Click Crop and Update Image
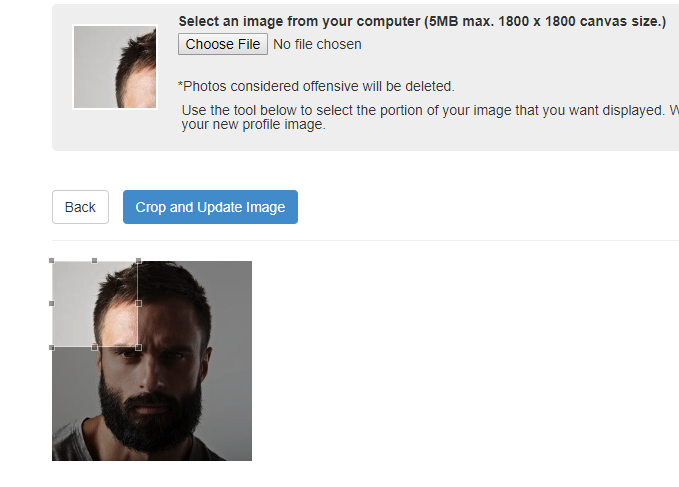 [210, 207]
